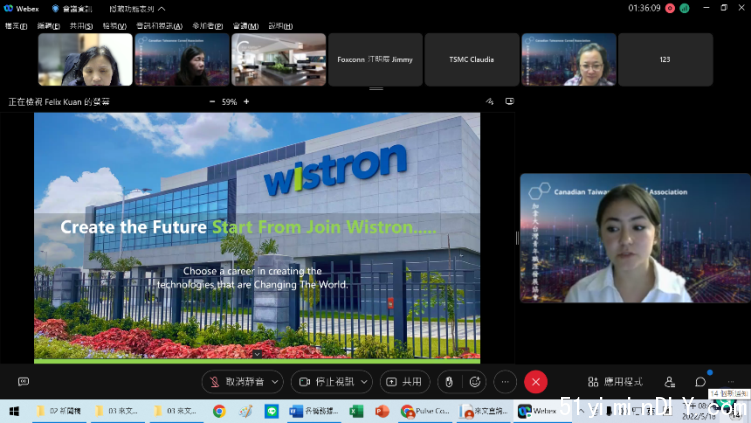Leave meeting with the red X button
This screenshot has width=751, height=423.
tap(535, 382)
